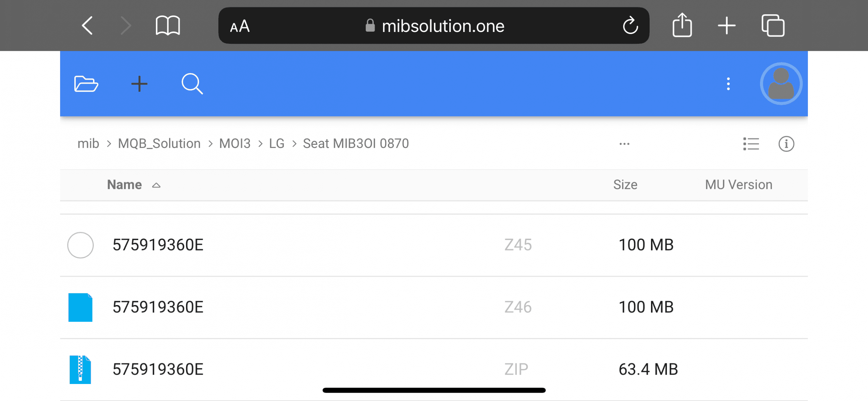Open Safari bookmarks book icon
Screen dimensions: 868x401
(x=168, y=25)
